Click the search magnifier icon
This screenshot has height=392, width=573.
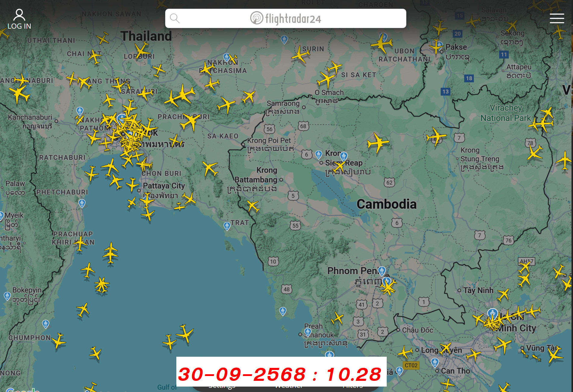pos(175,18)
